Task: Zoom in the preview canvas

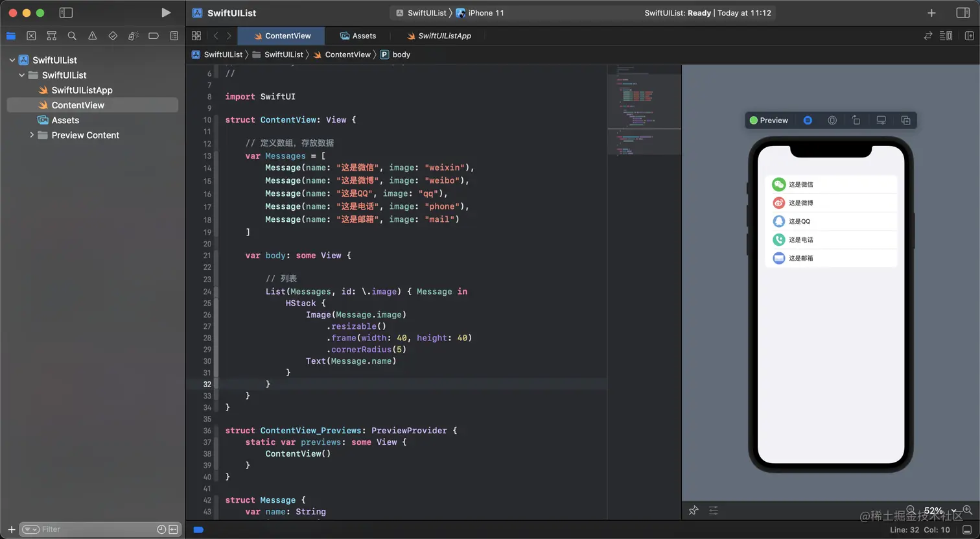Action: (x=967, y=510)
